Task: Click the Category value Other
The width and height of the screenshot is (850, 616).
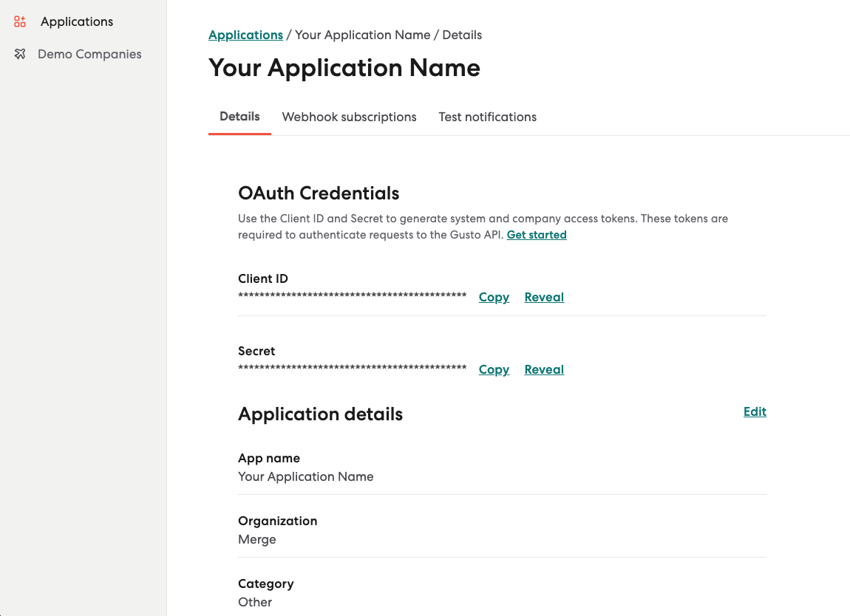Action: point(255,602)
